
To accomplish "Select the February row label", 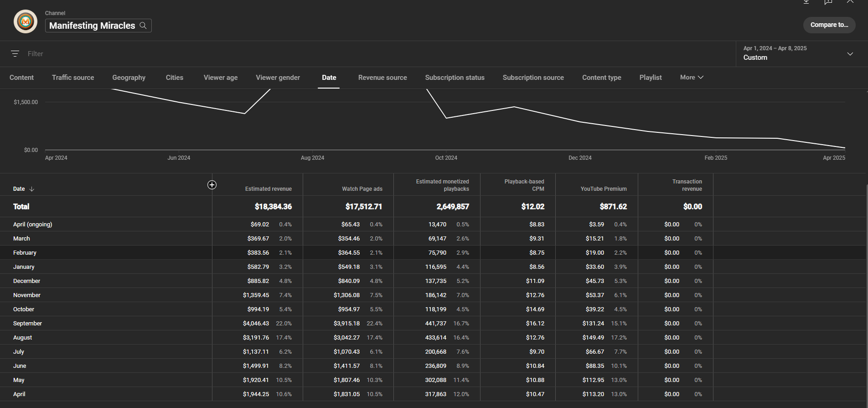I will point(25,253).
